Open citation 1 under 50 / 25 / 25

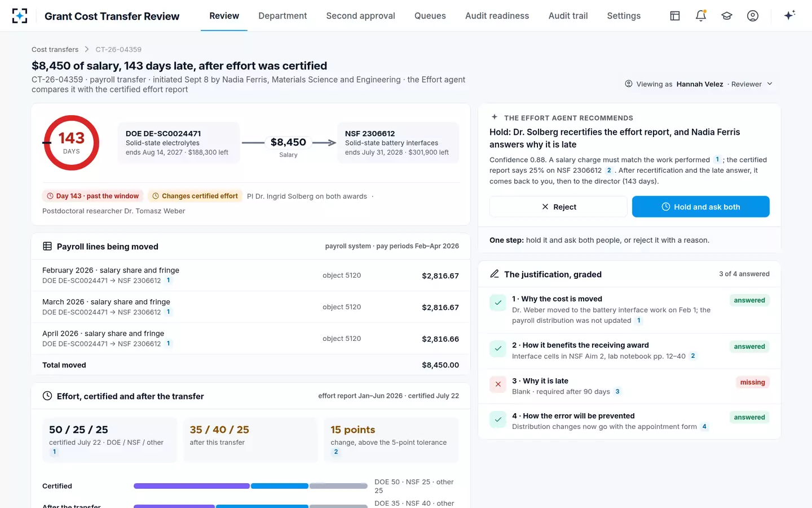pos(55,452)
